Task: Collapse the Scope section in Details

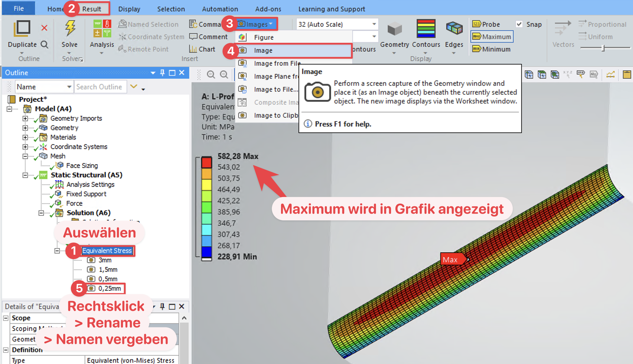Action: pos(6,318)
